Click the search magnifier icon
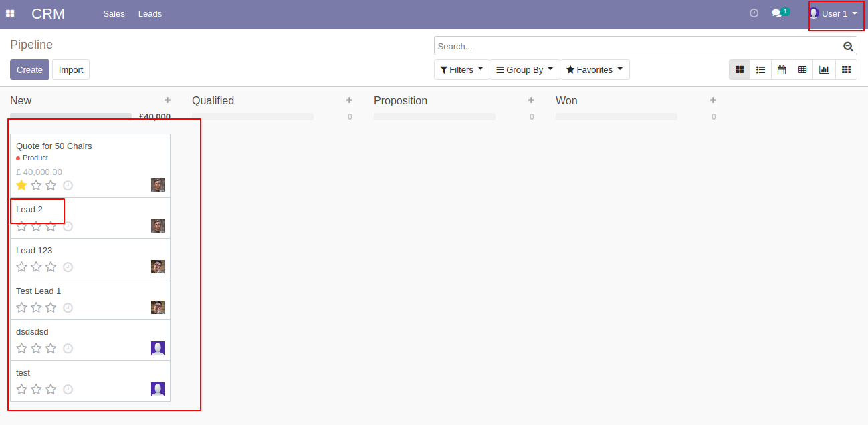 pyautogui.click(x=848, y=46)
